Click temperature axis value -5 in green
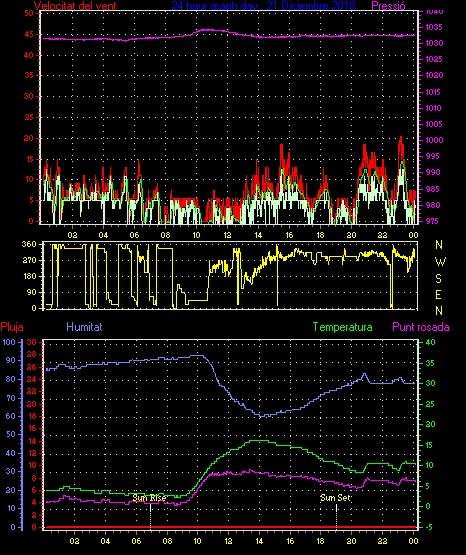The height and width of the screenshot is (555, 466). point(429,527)
